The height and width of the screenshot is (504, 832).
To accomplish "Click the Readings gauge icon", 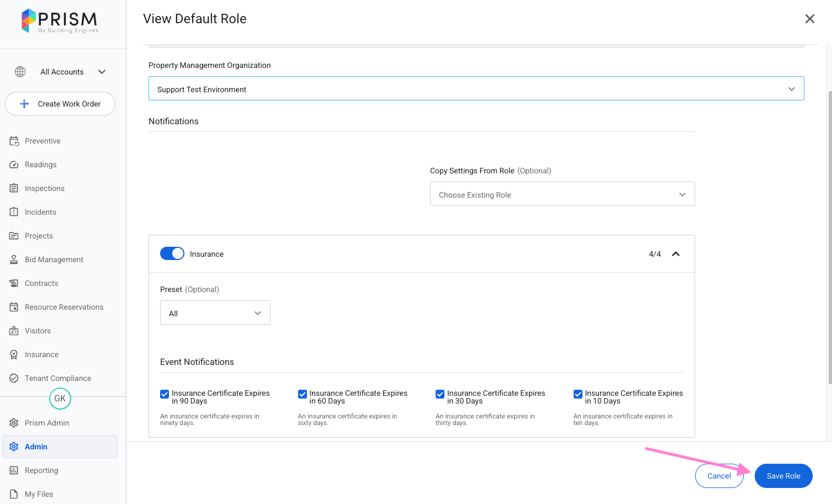I will coord(14,165).
